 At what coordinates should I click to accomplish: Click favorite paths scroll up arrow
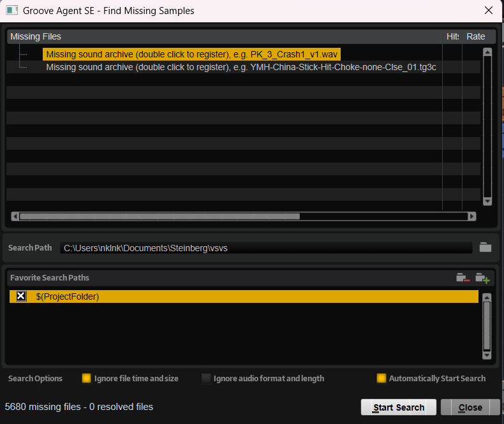(487, 298)
